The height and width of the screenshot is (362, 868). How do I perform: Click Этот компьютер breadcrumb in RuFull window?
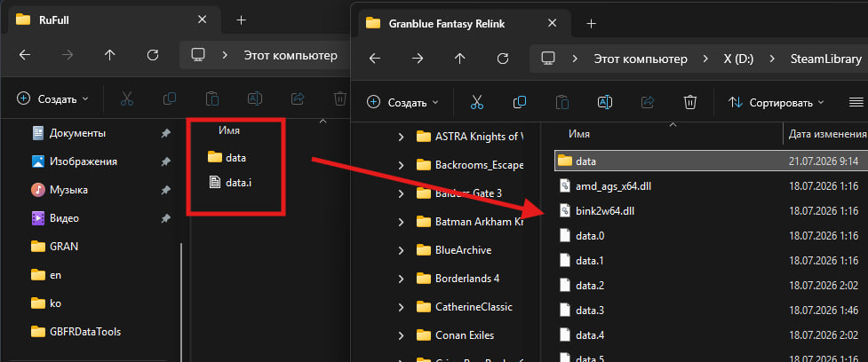(x=291, y=55)
